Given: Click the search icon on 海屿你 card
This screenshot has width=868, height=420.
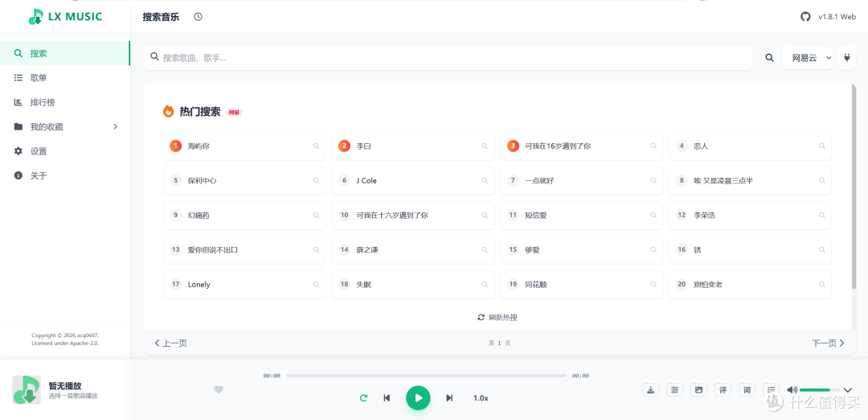Looking at the screenshot, I should coord(316,146).
